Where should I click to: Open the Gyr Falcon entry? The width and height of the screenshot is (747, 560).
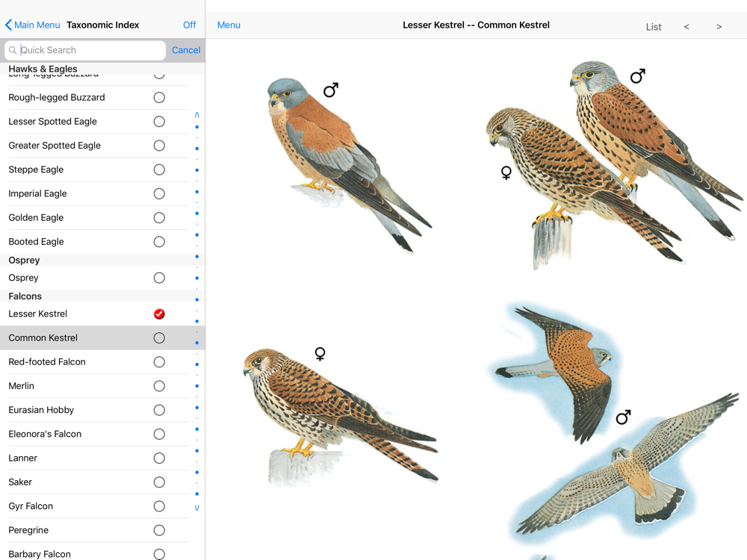pos(31,506)
